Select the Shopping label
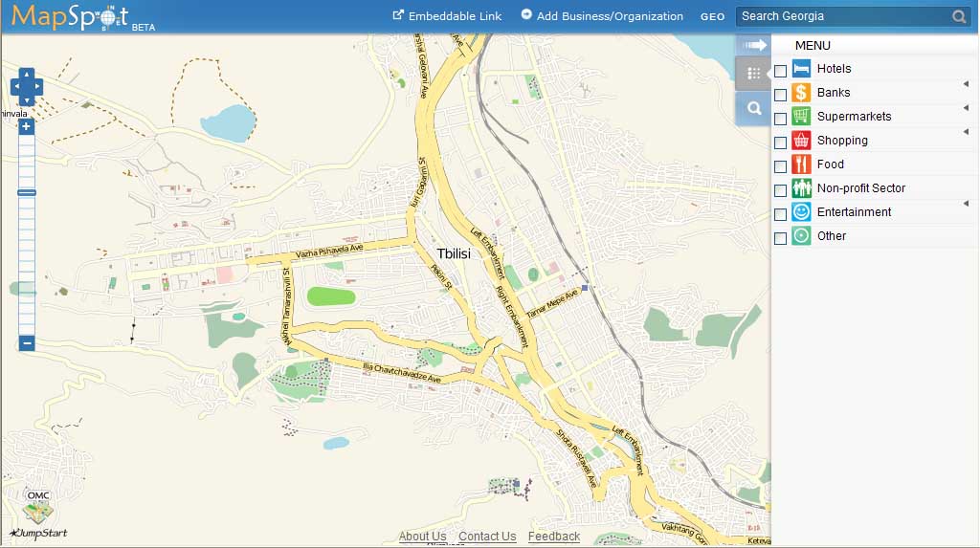 point(842,141)
